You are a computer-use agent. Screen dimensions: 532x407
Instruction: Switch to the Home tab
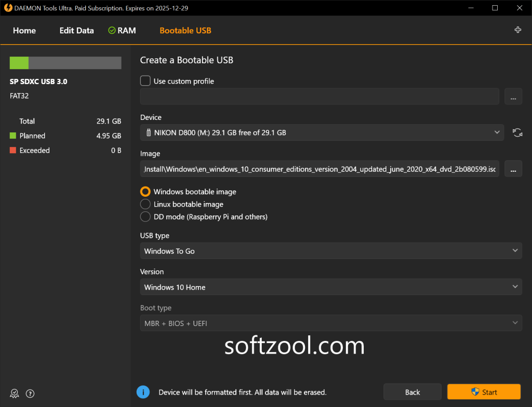click(x=24, y=30)
